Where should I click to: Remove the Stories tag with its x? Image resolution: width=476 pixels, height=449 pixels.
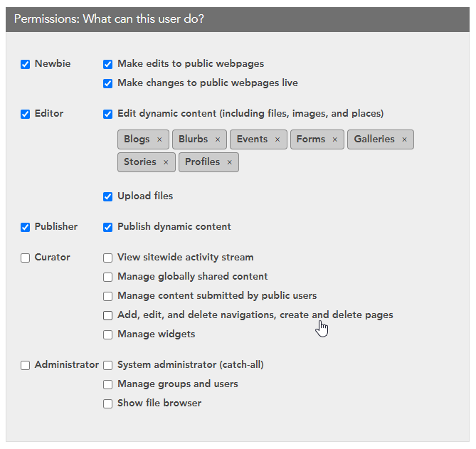point(166,162)
